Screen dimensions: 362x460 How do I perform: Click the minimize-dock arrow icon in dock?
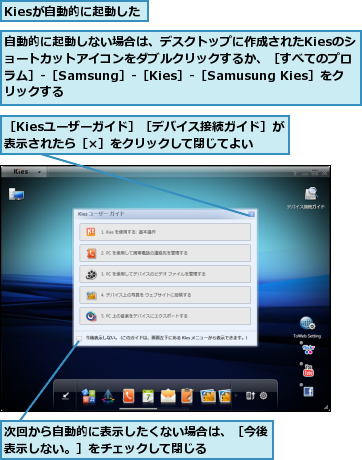point(66,396)
